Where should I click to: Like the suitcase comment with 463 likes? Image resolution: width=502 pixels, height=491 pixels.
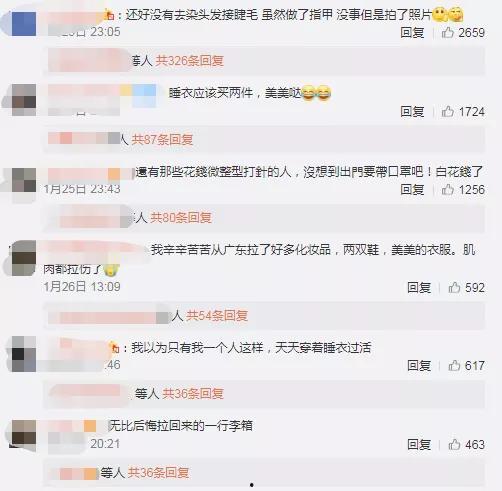click(x=454, y=444)
